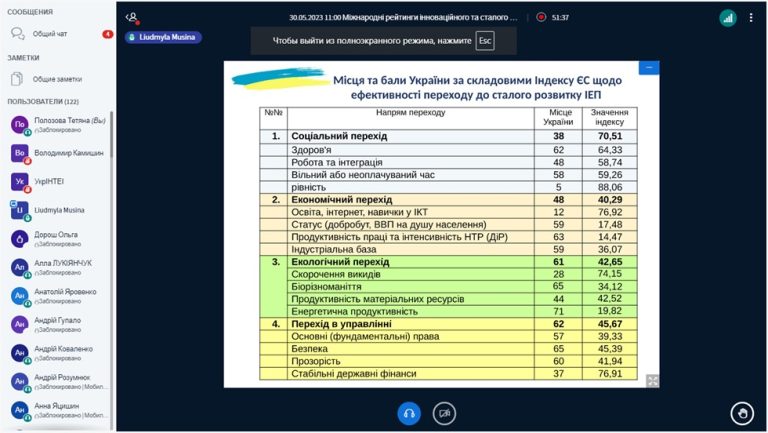The height and width of the screenshot is (433, 768).
Task: Click slide row Екологічний перехід
Action: pyautogui.click(x=448, y=262)
